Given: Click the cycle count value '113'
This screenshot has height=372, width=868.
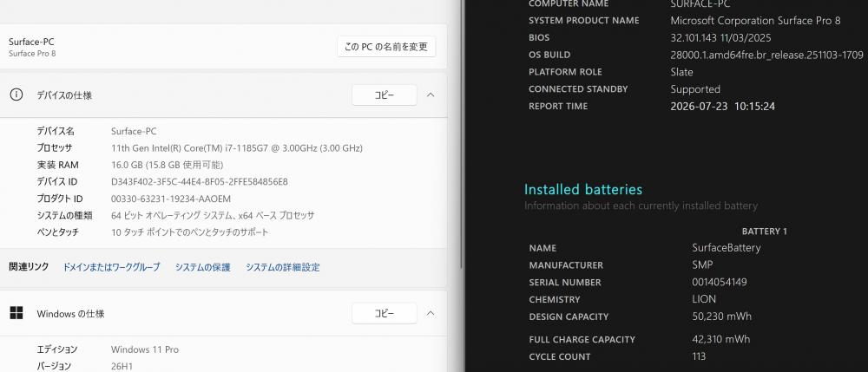Looking at the screenshot, I should pos(699,356).
